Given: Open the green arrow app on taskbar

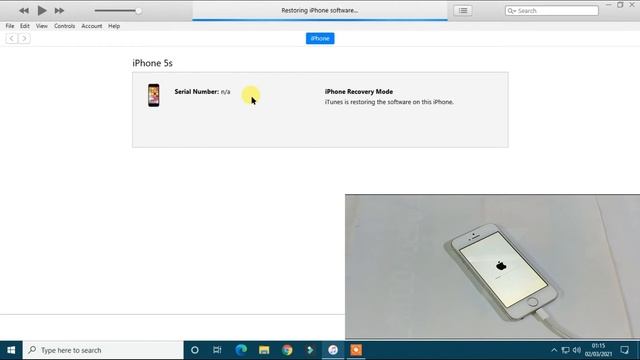Looking at the screenshot, I should pyautogui.click(x=310, y=350).
